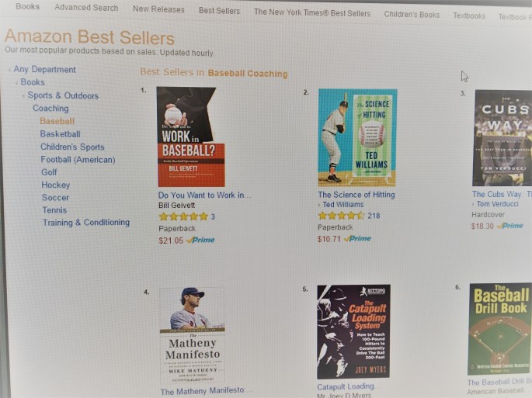This screenshot has height=398, width=532.
Task: Click the star rating for The Science of Hitting
Action: click(340, 216)
